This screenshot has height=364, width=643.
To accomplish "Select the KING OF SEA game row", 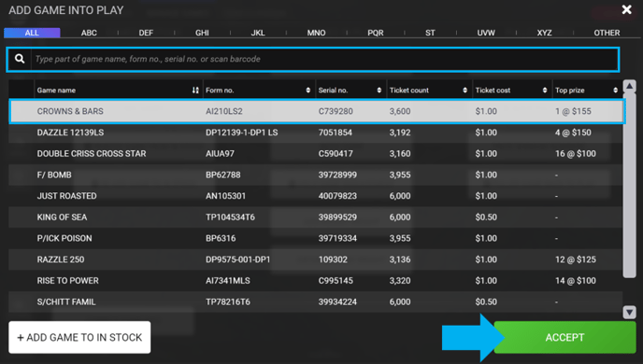I will coord(316,217).
